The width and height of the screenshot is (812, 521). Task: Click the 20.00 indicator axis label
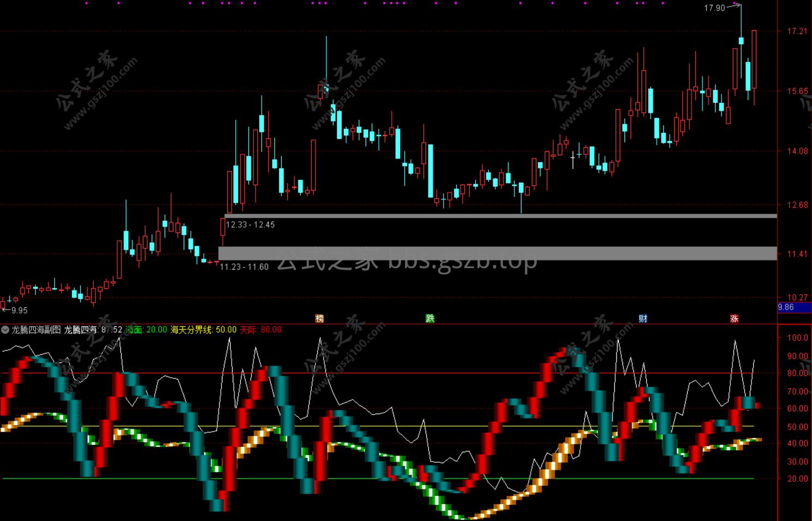pos(797,478)
